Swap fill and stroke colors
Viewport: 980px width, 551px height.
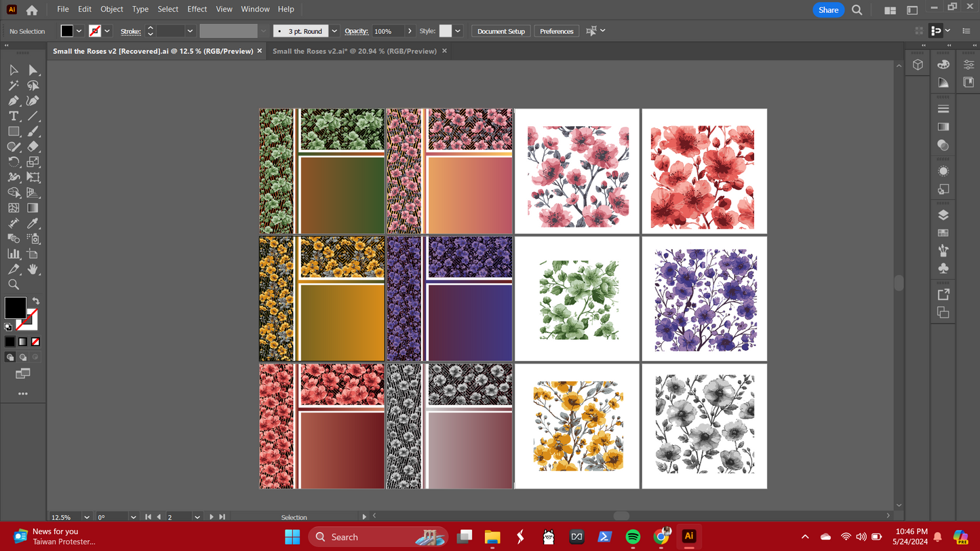point(36,301)
